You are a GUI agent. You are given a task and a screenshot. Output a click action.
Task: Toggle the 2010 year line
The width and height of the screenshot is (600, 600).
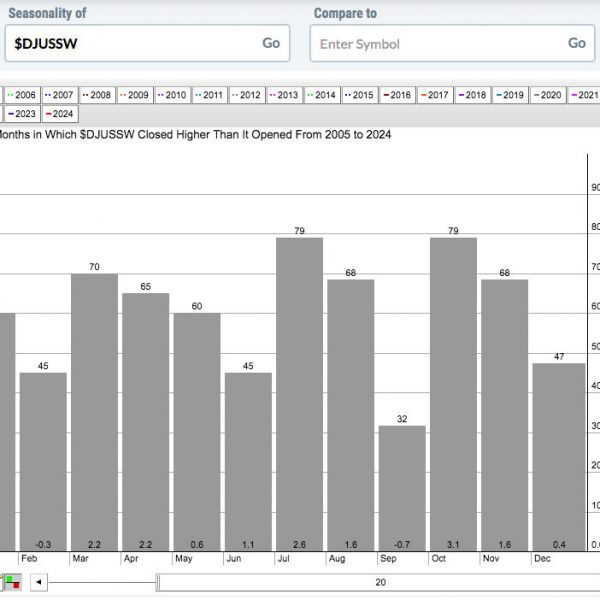click(x=172, y=95)
